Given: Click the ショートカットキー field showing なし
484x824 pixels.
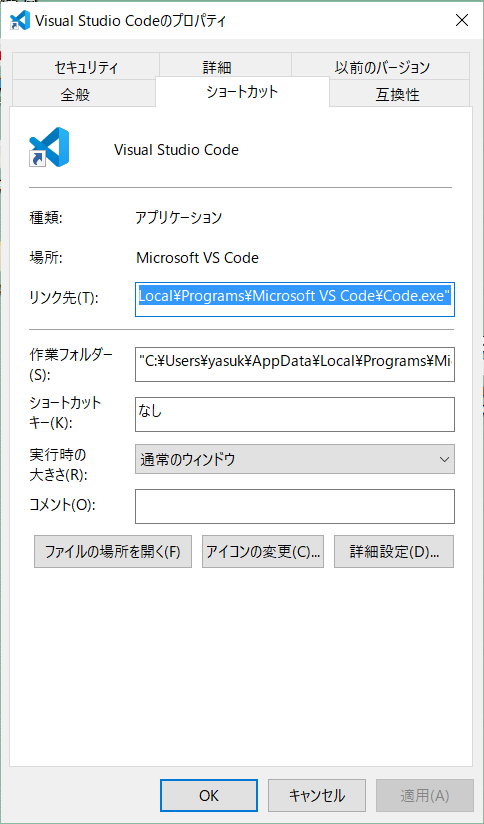Looking at the screenshot, I should pos(295,414).
